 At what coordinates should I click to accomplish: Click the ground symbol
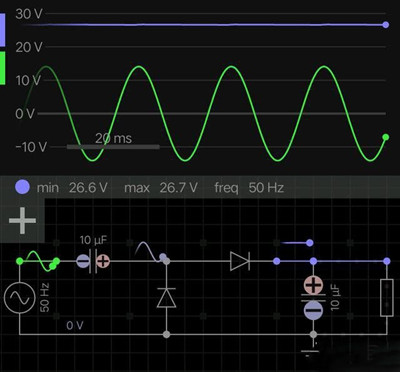tap(310, 349)
